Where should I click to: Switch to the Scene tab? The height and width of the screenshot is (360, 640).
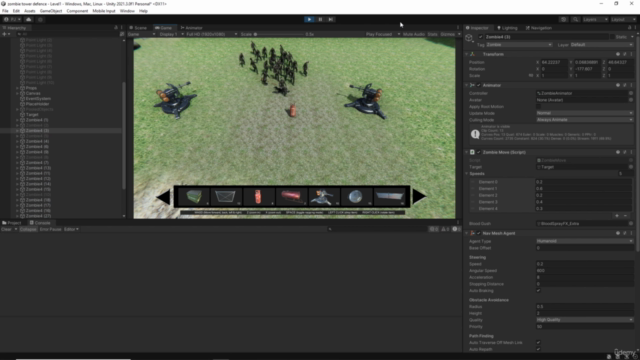138,28
